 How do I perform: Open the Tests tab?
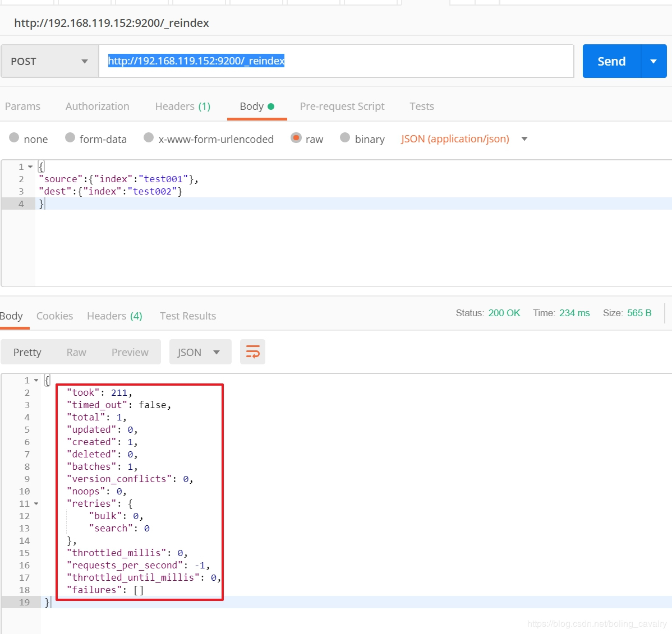(422, 107)
